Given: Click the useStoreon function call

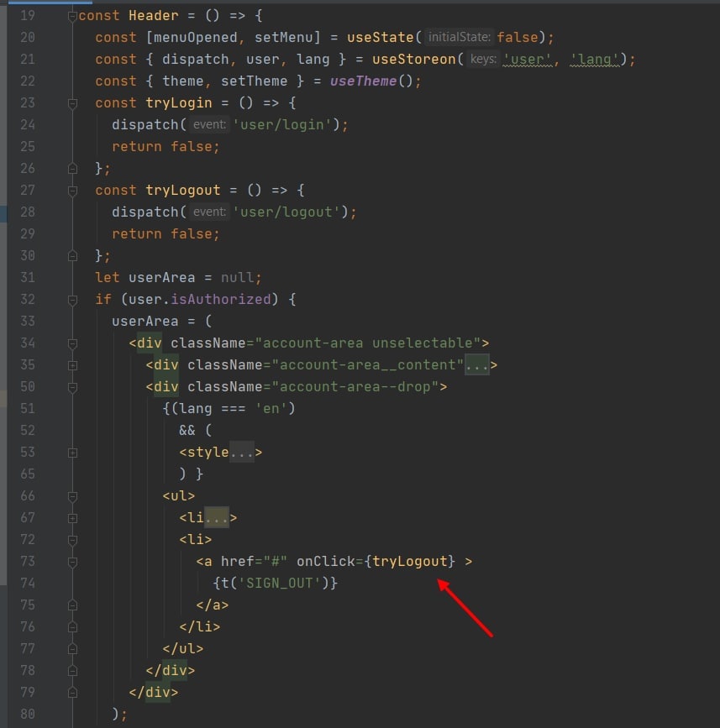Looking at the screenshot, I should [x=413, y=60].
